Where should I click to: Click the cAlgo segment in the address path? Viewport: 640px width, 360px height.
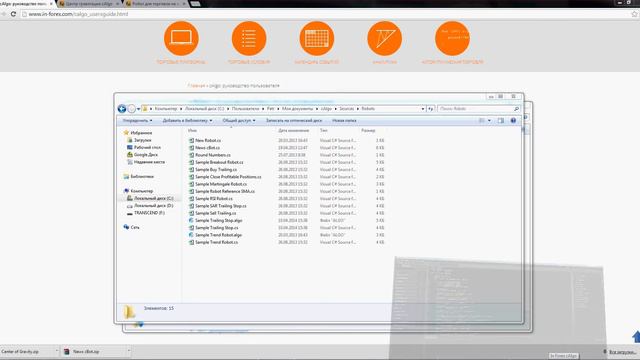pos(326,109)
